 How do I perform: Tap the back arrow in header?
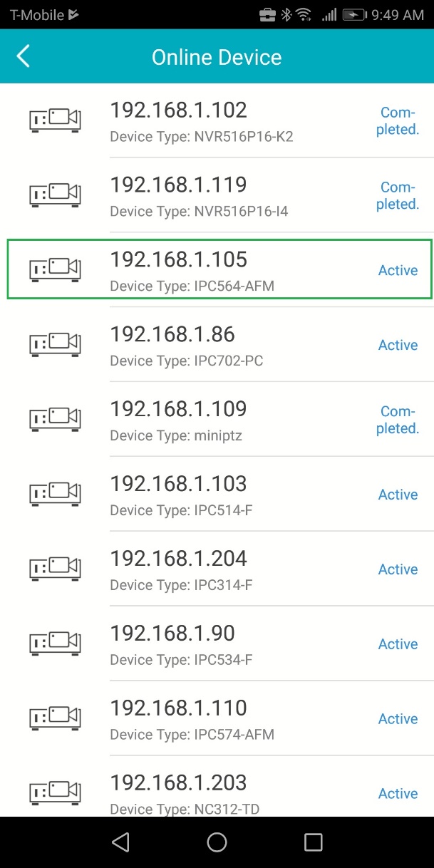point(24,56)
